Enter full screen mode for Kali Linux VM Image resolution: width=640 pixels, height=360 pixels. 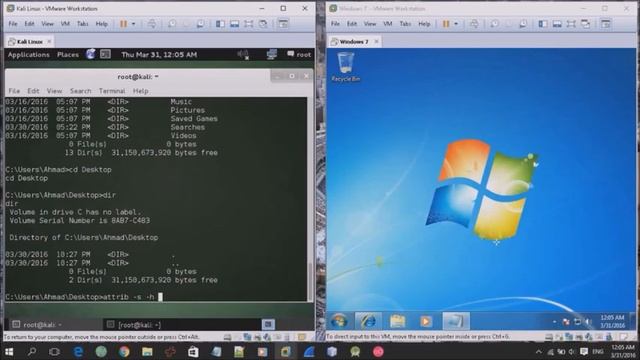point(249,24)
